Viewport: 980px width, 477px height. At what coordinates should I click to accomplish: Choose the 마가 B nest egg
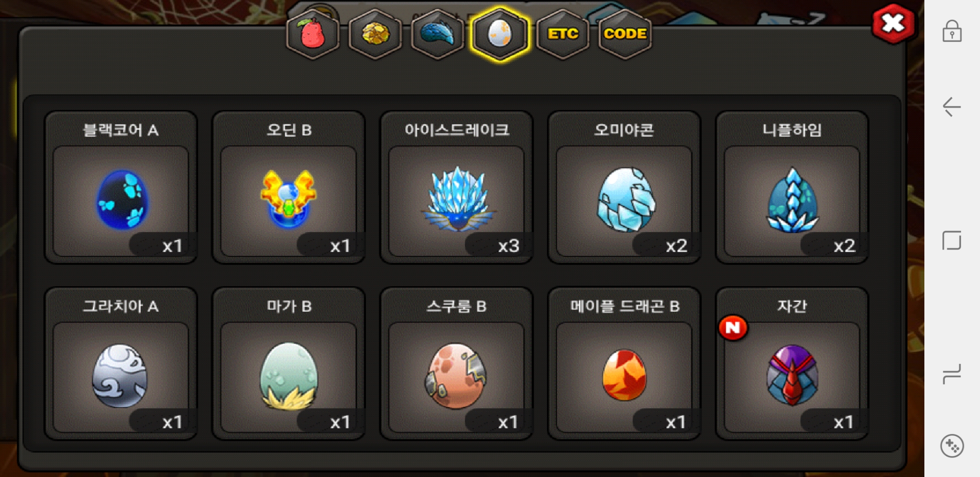[289, 364]
